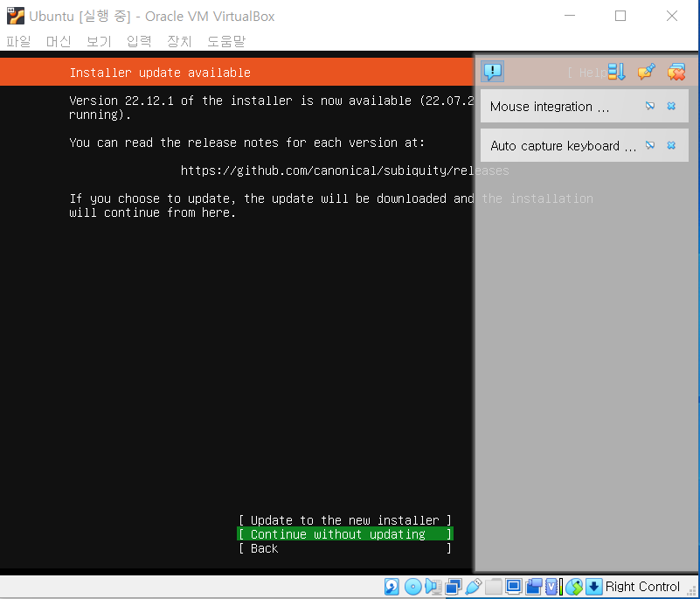Click the mouse integration status icon

(x=574, y=586)
